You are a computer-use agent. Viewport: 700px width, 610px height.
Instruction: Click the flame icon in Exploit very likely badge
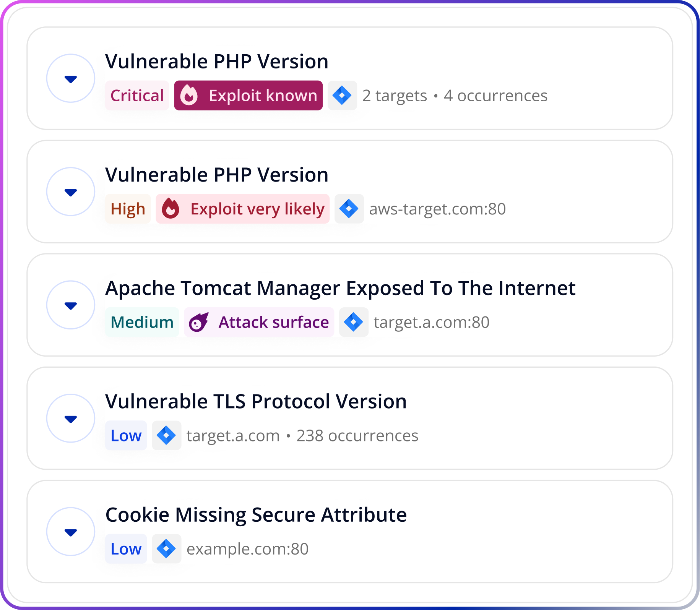171,209
